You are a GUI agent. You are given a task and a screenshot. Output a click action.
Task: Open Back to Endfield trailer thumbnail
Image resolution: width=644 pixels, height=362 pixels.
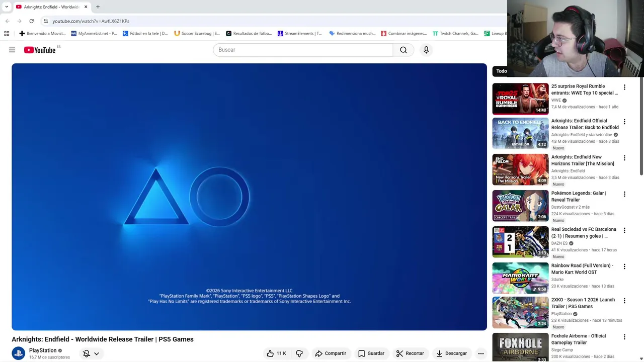tap(520, 133)
